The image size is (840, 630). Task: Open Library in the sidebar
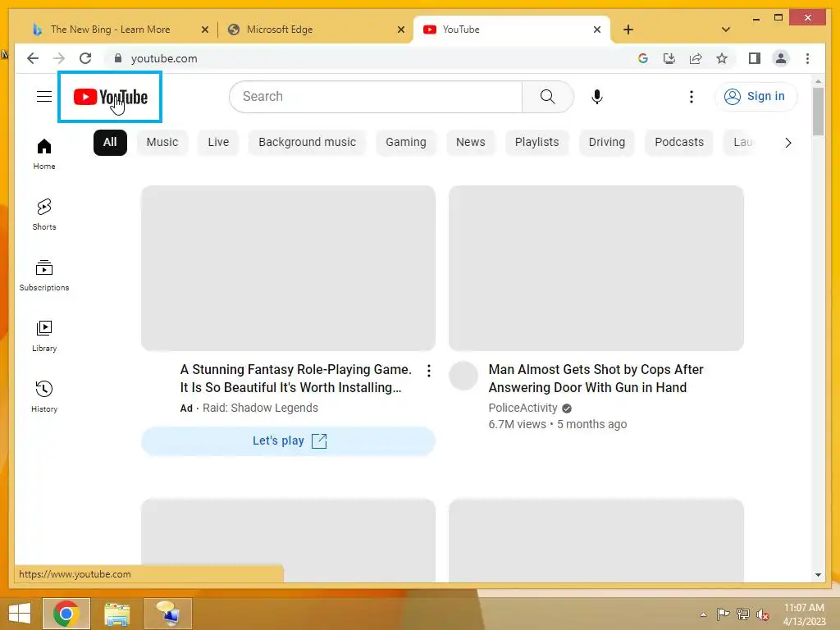[44, 336]
